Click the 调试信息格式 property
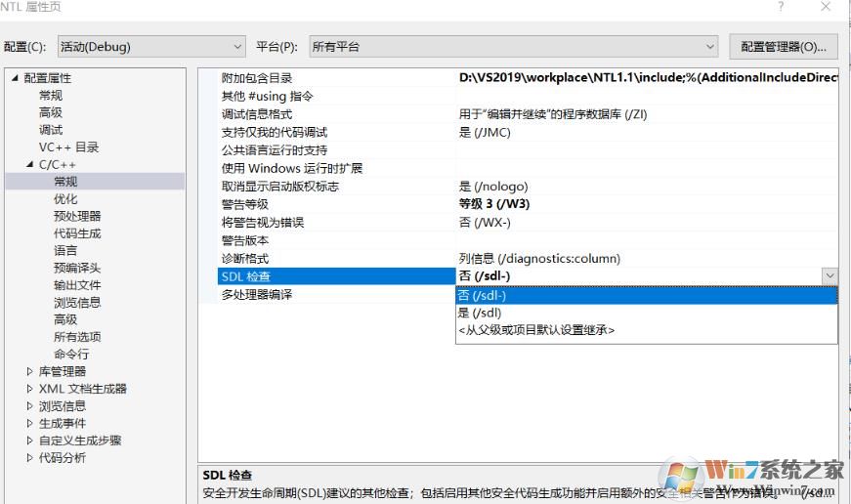851x504 pixels. pos(257,114)
